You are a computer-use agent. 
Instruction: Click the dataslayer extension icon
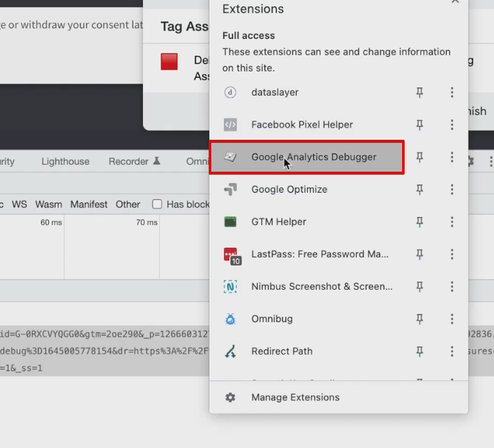tap(230, 93)
